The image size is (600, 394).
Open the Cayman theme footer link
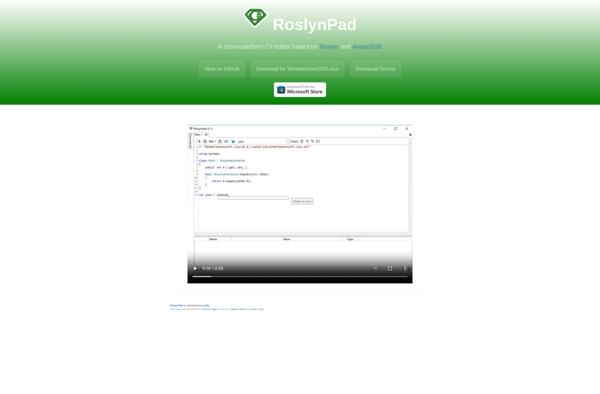[x=238, y=309]
